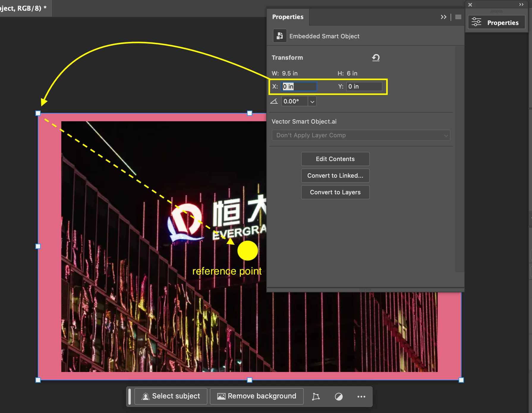Click the Properties sliders icon in collapsed dock
This screenshot has width=532, height=413.
476,22
